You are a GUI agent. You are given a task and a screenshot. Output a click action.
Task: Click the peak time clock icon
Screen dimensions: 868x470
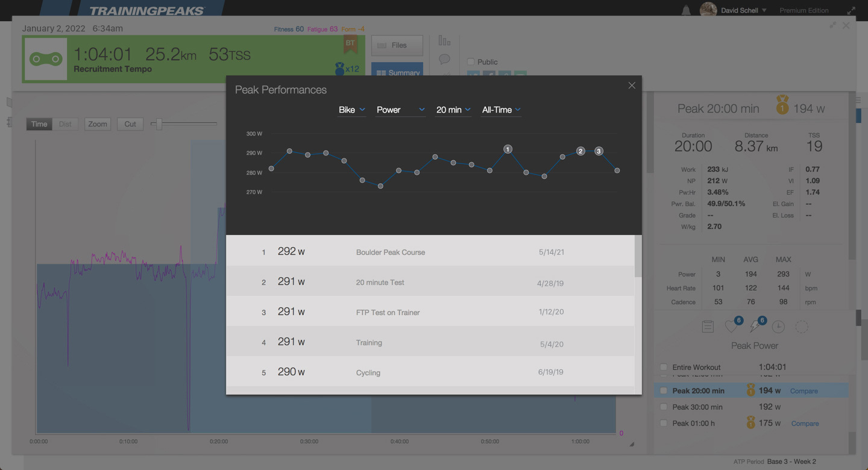(778, 326)
